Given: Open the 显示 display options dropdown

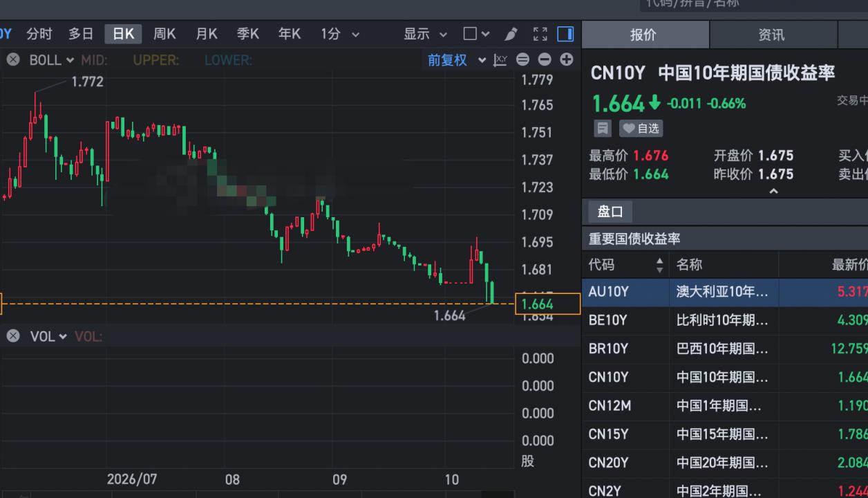Looking at the screenshot, I should [425, 34].
